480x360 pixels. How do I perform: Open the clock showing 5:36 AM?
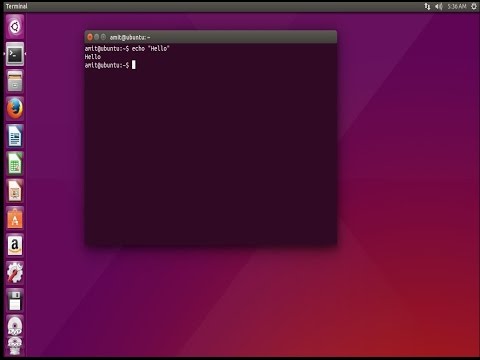tap(457, 6)
